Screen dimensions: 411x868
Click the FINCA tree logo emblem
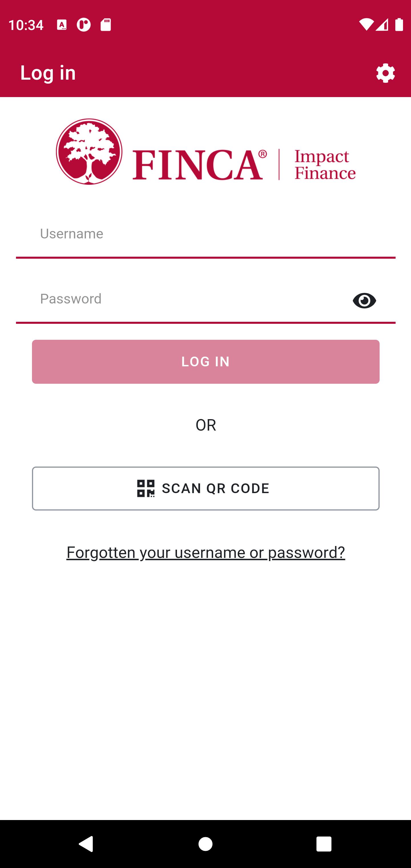[x=89, y=151]
